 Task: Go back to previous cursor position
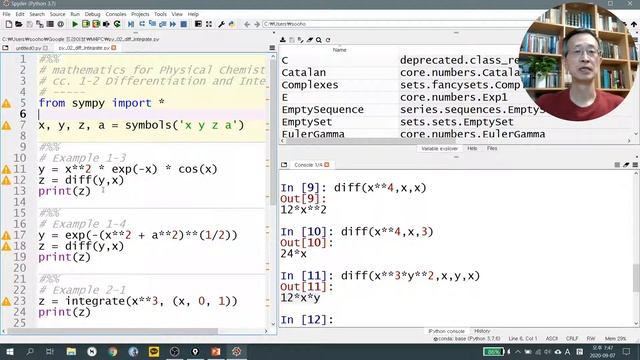(247, 24)
